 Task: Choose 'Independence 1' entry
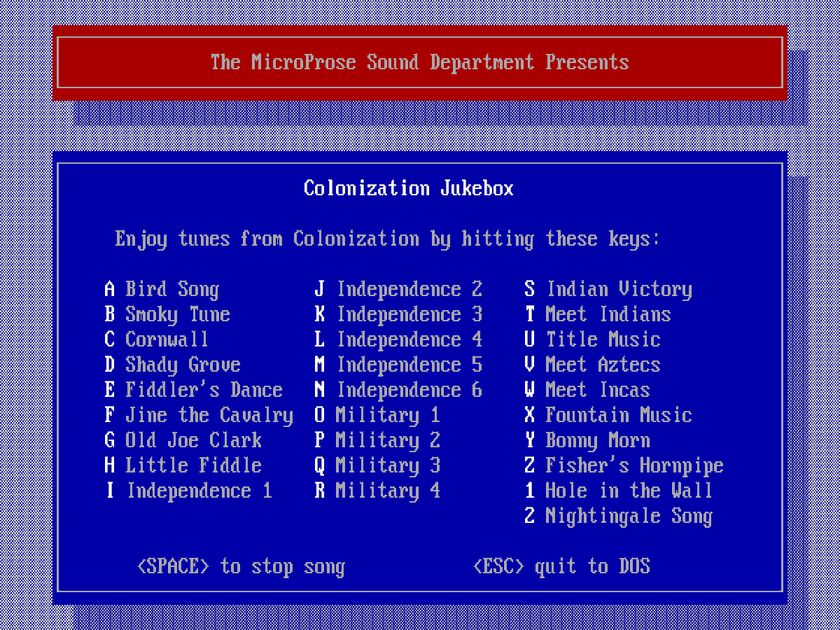(188, 491)
